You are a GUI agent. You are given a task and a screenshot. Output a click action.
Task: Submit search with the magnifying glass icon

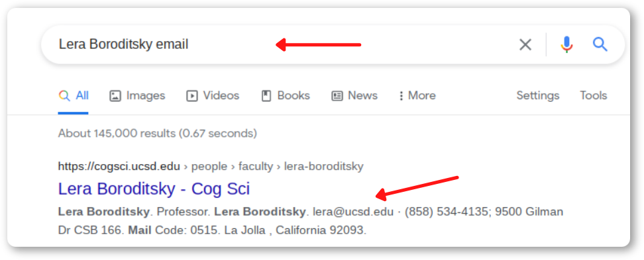tap(600, 44)
